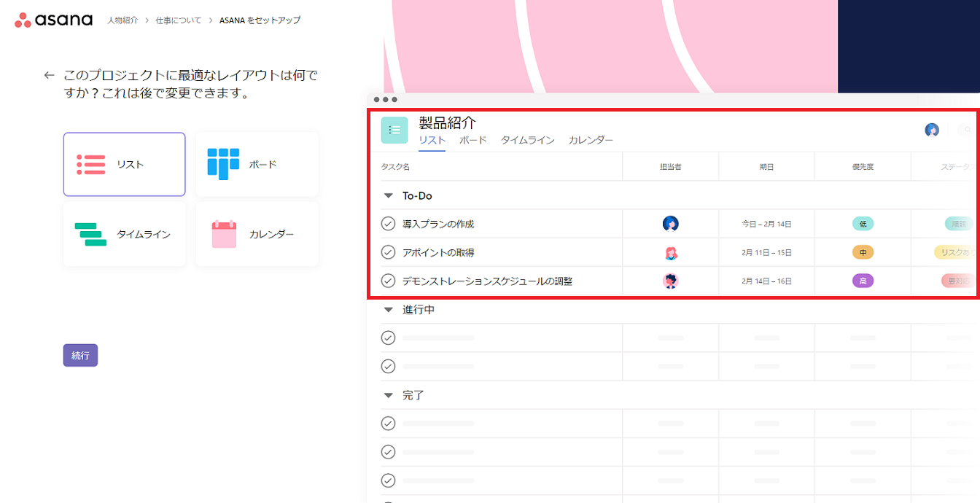Click assignee avatar for 導入プランの作成
The image size is (980, 503).
pyautogui.click(x=671, y=224)
